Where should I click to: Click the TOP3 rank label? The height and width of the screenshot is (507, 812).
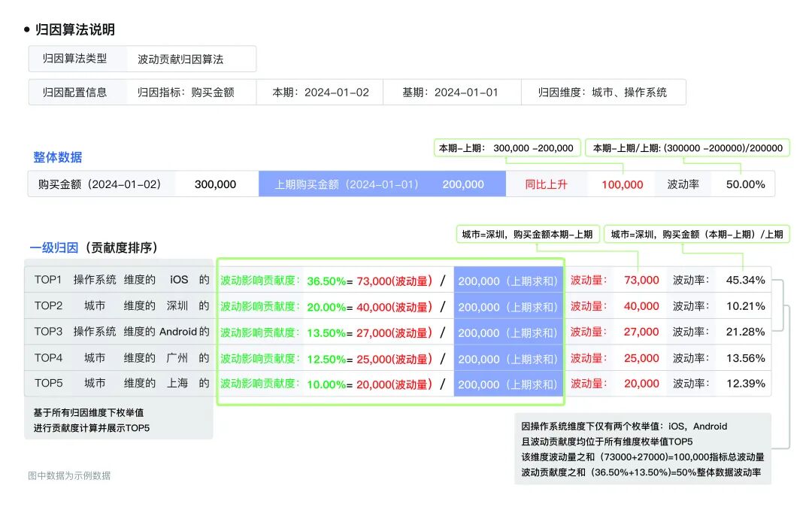pos(48,332)
